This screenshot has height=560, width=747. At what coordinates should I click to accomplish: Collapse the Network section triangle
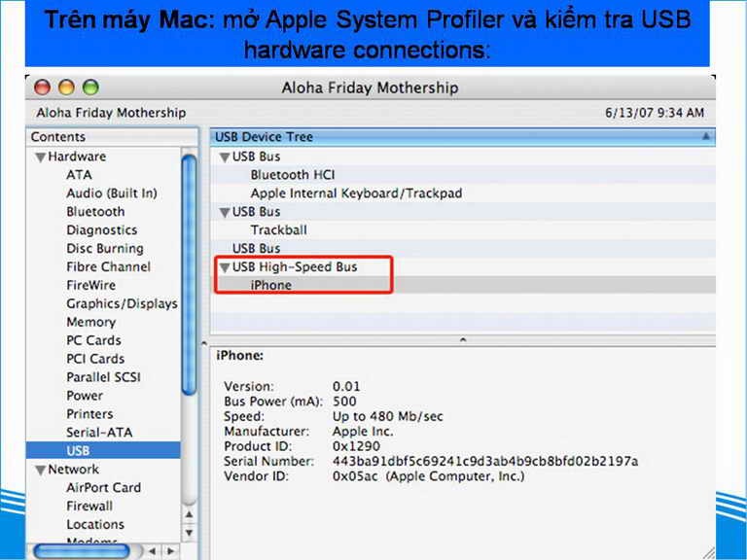pos(41,470)
